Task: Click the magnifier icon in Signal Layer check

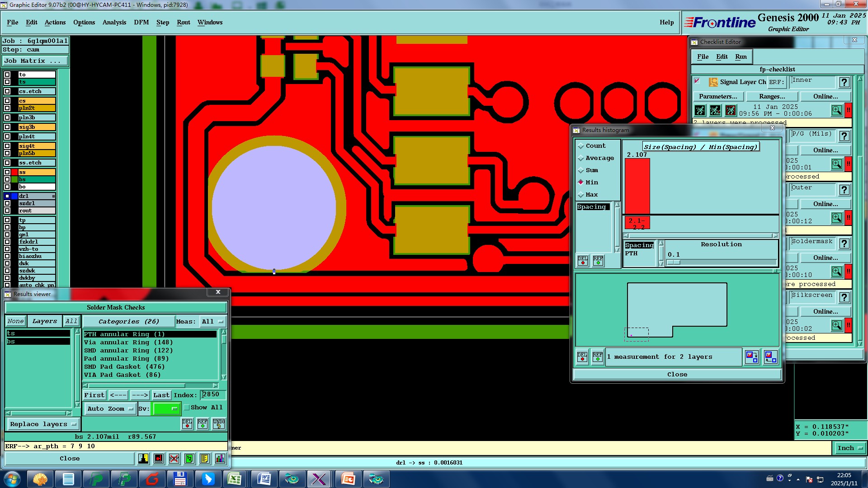Action: coord(836,110)
